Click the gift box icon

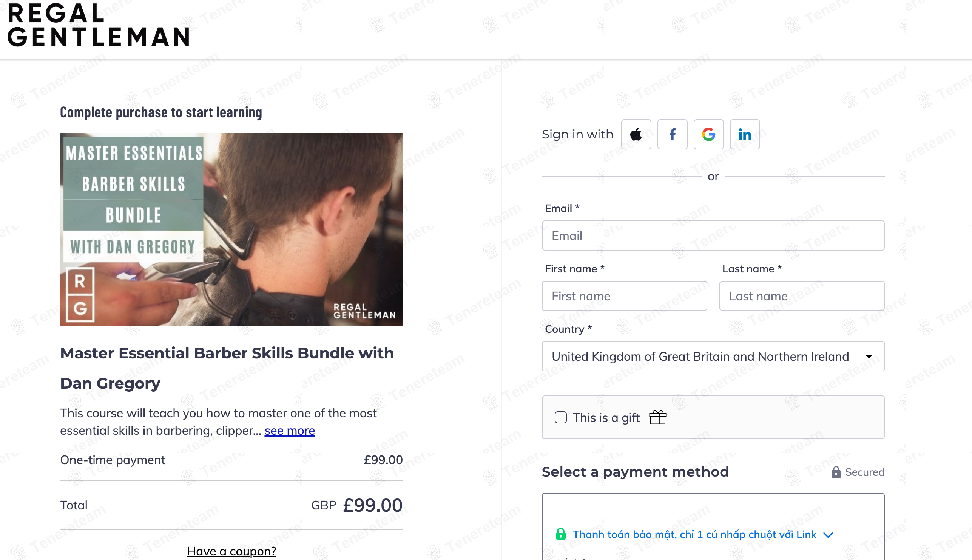[x=657, y=417]
